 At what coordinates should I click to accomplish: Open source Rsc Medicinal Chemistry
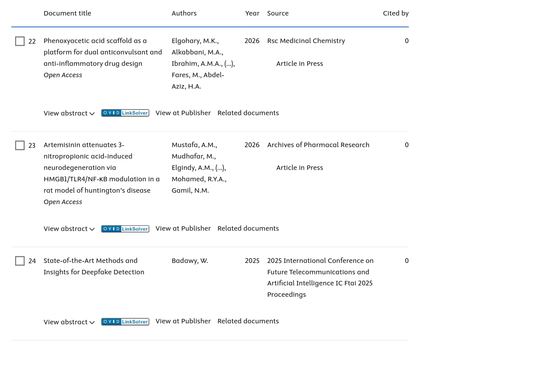point(306,41)
